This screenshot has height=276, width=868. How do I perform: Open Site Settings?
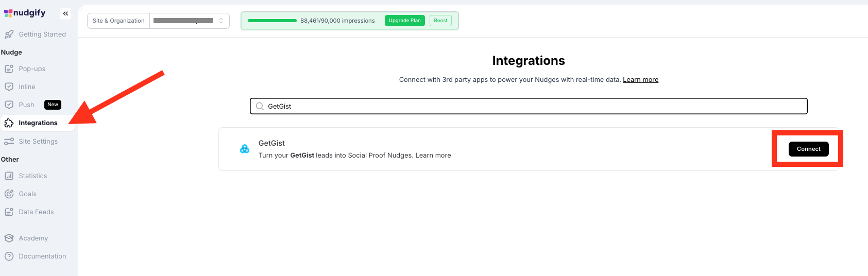38,142
